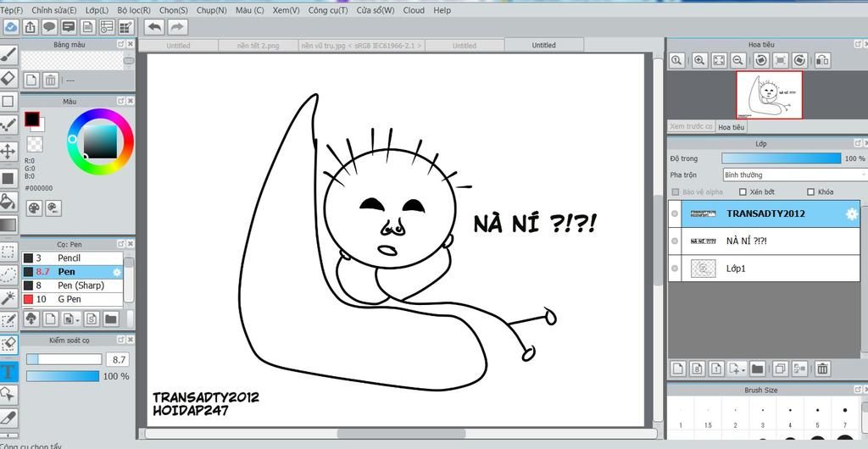The width and height of the screenshot is (868, 449).
Task: Click the Undo arrow in toolbar
Action: (154, 27)
